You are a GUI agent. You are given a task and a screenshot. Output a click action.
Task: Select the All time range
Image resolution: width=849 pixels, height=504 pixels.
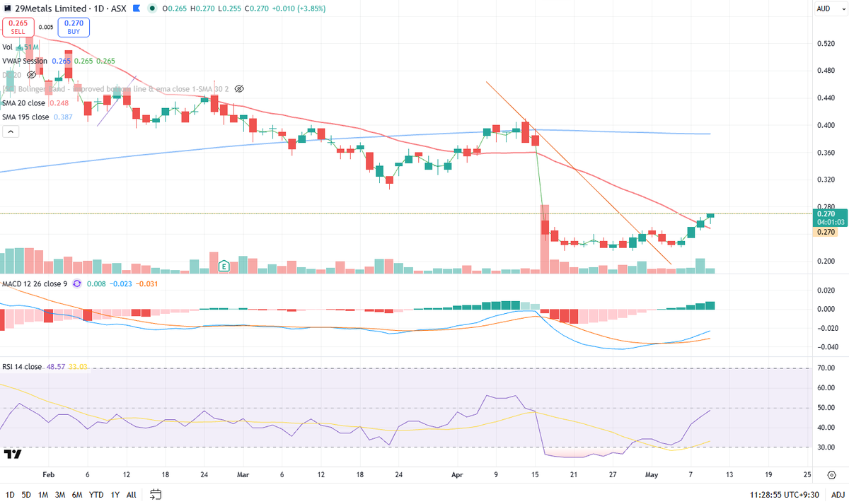(x=132, y=494)
